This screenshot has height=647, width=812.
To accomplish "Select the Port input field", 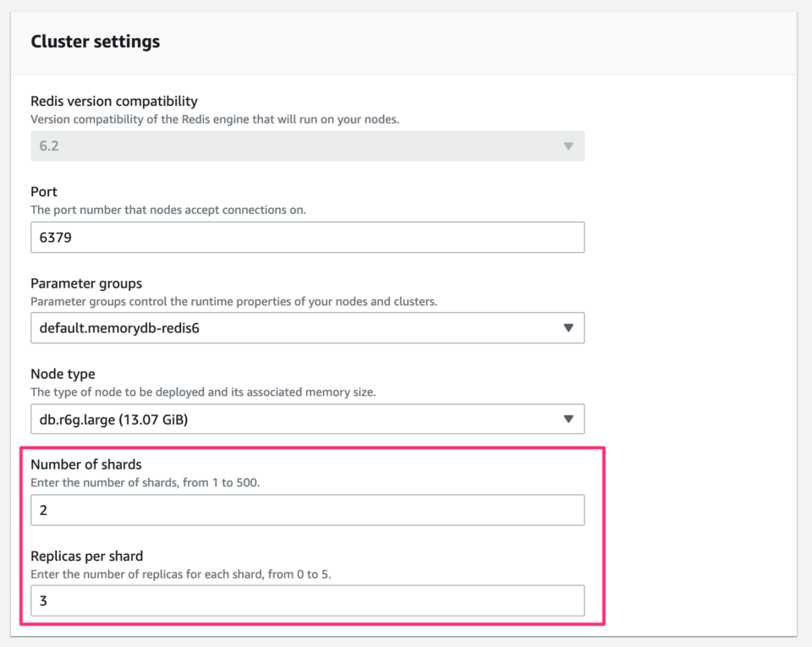I will pyautogui.click(x=307, y=237).
